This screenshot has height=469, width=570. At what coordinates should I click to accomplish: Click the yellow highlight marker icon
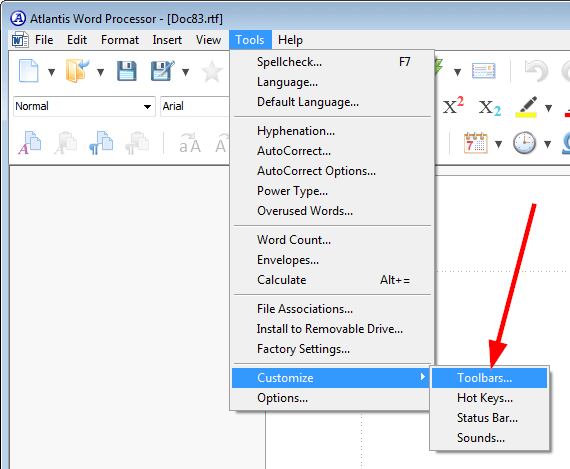526,107
